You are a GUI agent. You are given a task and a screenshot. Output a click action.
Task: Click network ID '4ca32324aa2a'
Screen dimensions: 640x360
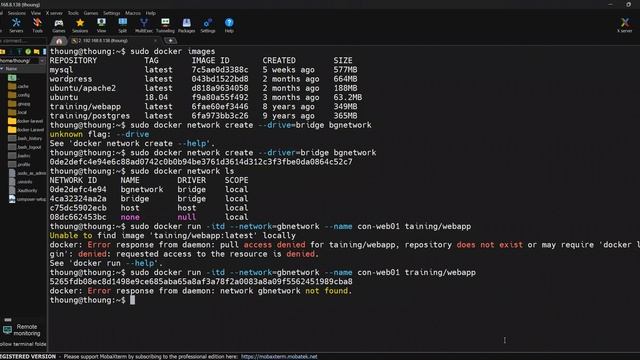tap(78, 199)
